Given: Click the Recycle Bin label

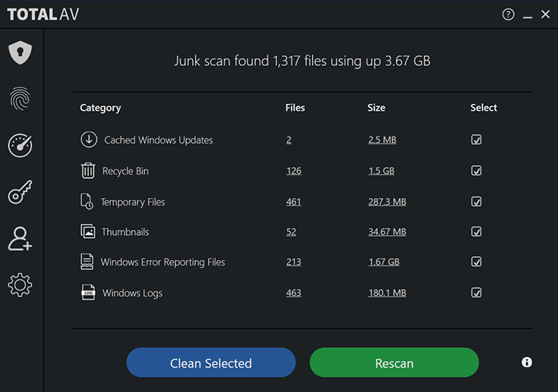Looking at the screenshot, I should click(x=125, y=171).
